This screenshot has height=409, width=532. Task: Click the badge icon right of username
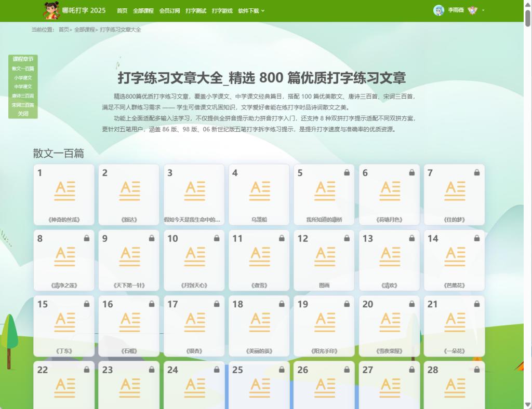tap(472, 10)
